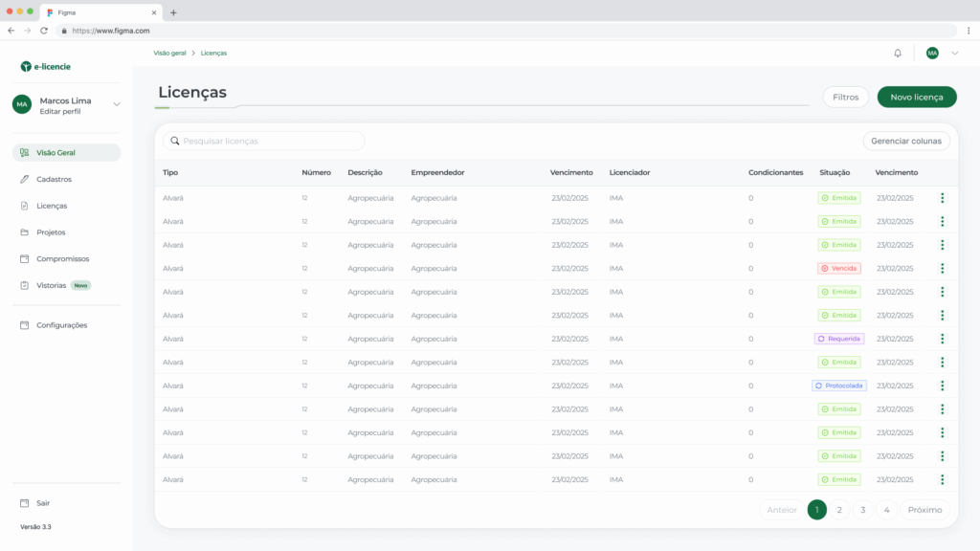
Task: Click the Novo licença button
Action: (916, 97)
